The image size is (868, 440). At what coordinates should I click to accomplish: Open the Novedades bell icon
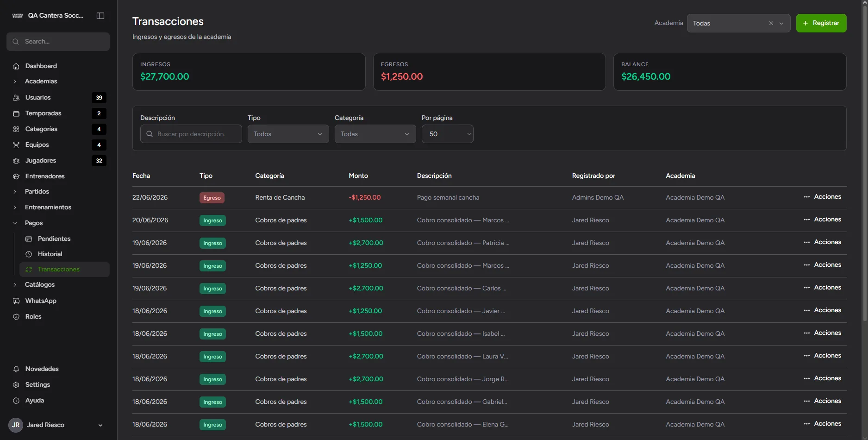point(16,369)
